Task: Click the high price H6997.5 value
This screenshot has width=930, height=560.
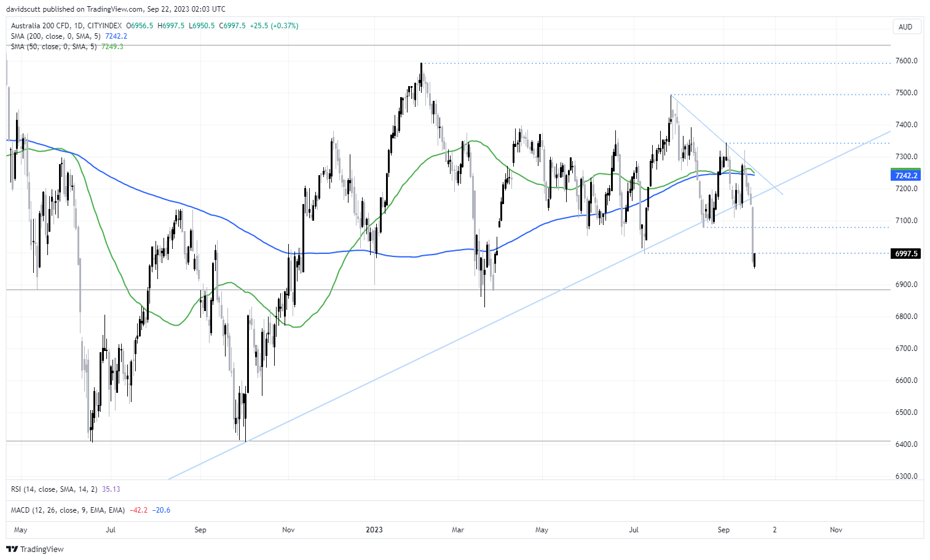Action: pyautogui.click(x=171, y=26)
